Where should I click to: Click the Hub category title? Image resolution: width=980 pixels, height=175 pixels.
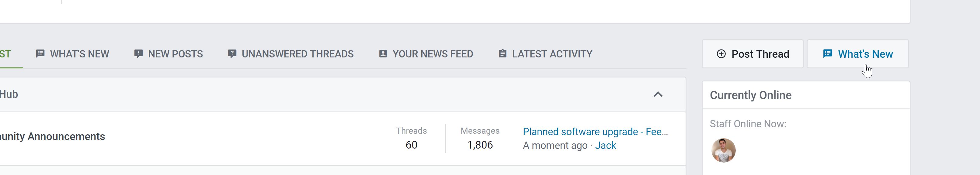[x=9, y=94]
